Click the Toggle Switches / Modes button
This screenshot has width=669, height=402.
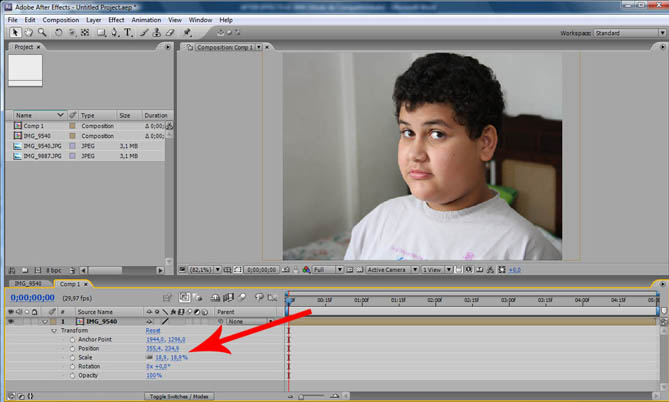point(181,396)
